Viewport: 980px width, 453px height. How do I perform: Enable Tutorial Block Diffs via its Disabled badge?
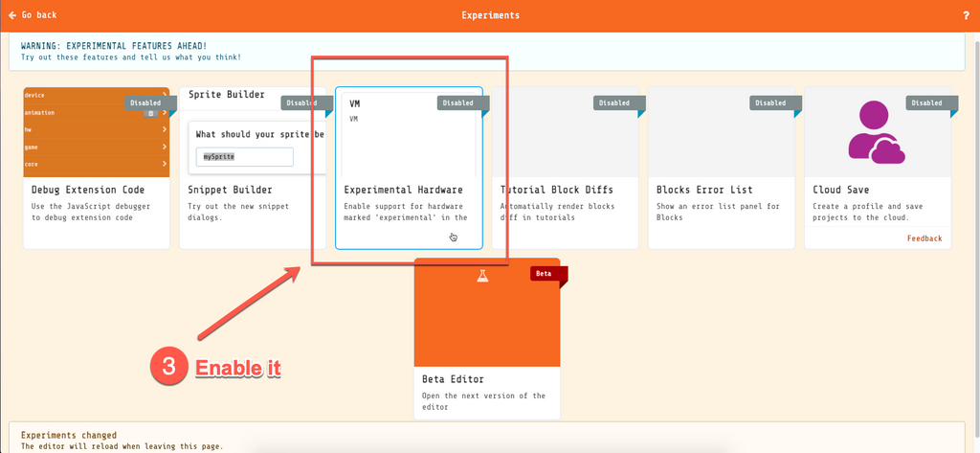pyautogui.click(x=614, y=102)
